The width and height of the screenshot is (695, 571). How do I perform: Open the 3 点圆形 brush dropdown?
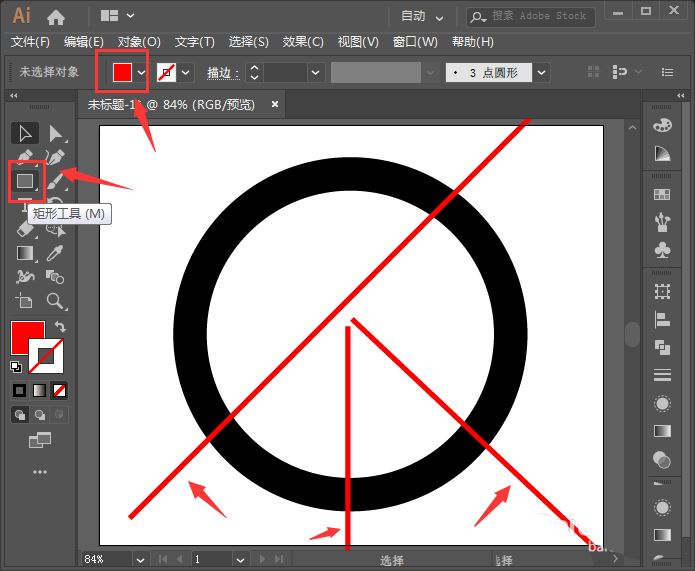tap(541, 73)
